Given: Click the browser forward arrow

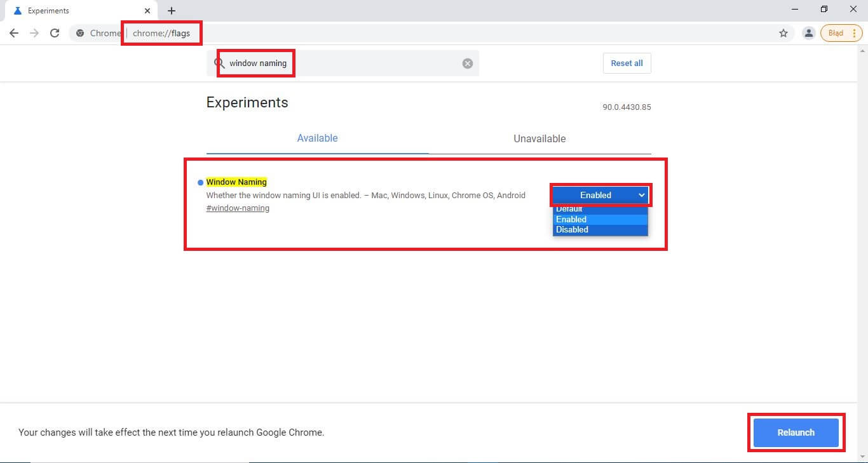Looking at the screenshot, I should (x=34, y=33).
